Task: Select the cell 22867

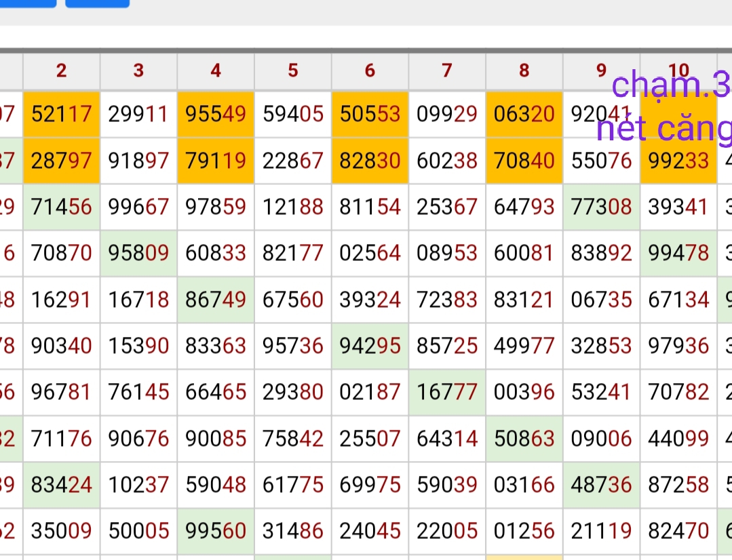Action: [292, 161]
